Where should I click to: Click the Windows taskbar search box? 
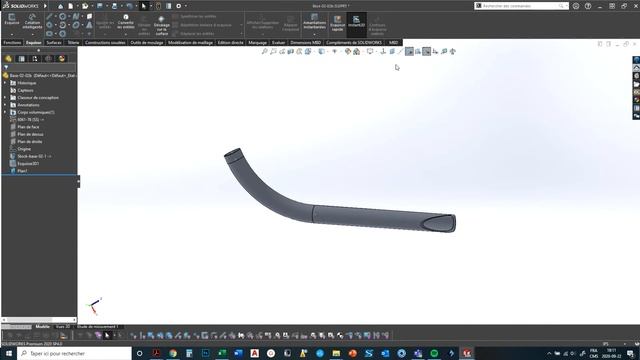click(x=74, y=353)
